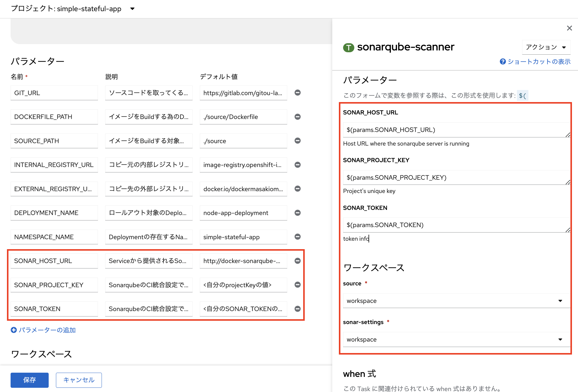Click the help icon beside ショートカットの表示
Screen dimensions: 578x392
[x=502, y=61]
